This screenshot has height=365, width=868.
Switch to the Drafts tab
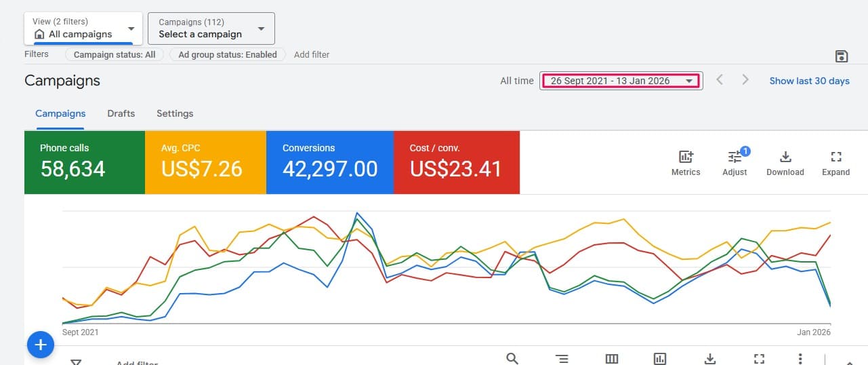pos(121,113)
